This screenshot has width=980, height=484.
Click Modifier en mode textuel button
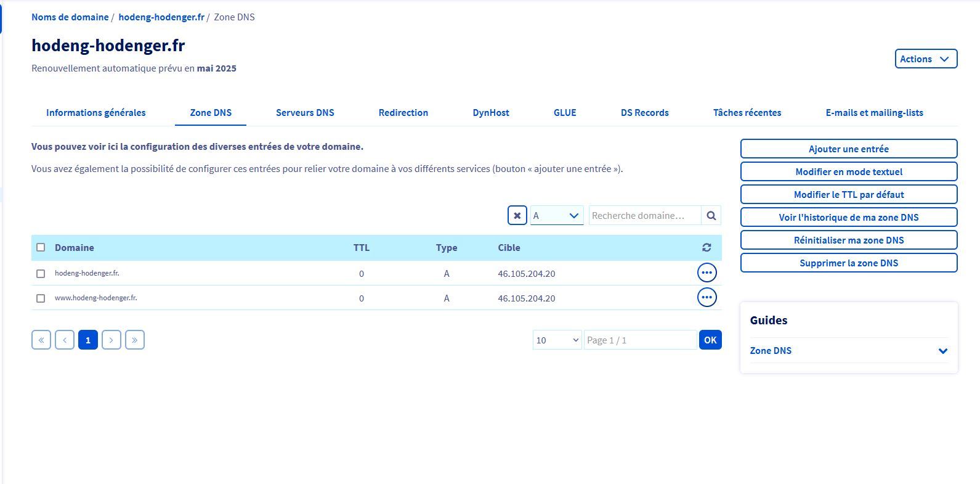(x=848, y=171)
